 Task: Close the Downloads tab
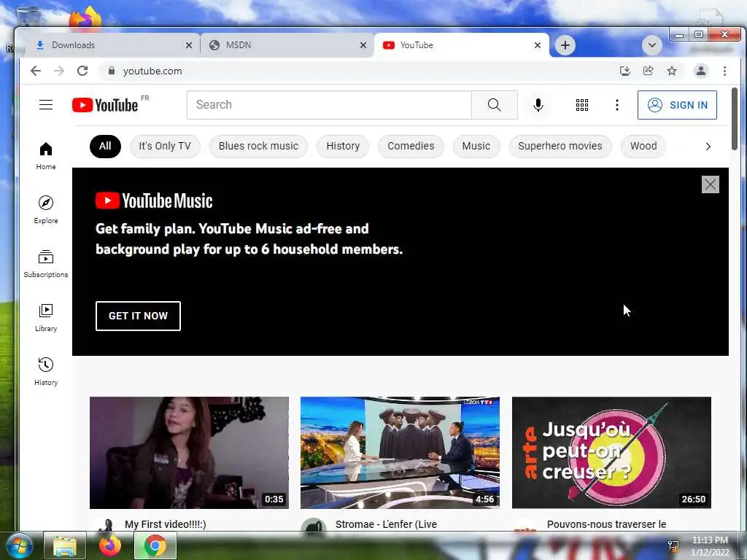click(189, 45)
